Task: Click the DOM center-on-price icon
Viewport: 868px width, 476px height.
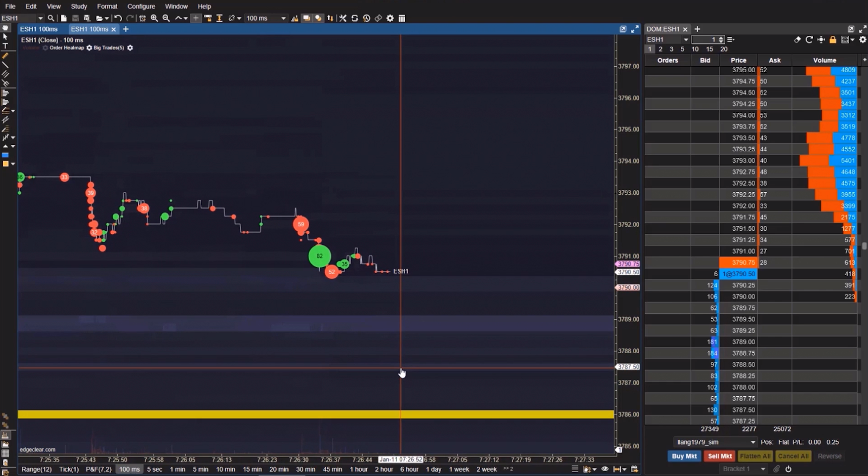Action: [821, 40]
